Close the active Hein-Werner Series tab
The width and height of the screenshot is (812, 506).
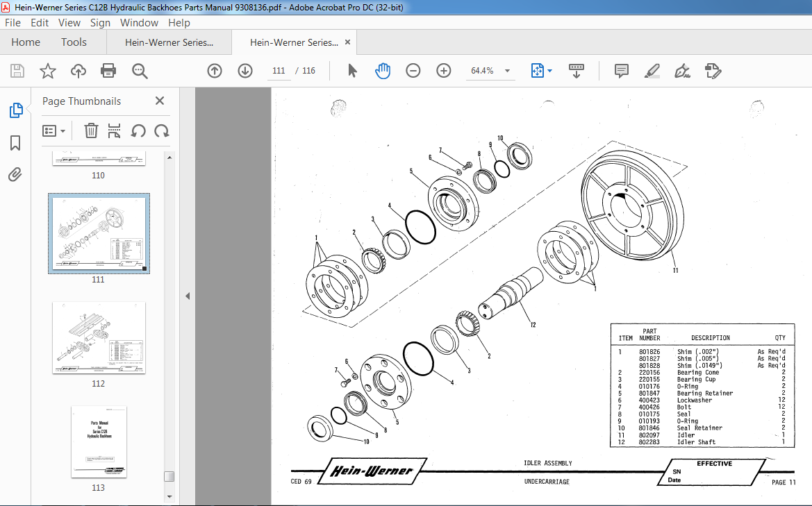pyautogui.click(x=347, y=42)
